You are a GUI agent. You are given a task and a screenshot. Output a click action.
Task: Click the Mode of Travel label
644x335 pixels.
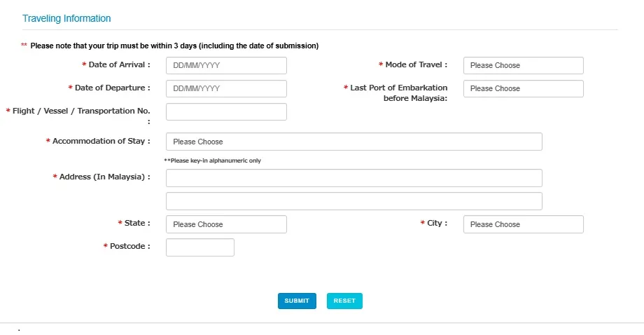point(416,64)
